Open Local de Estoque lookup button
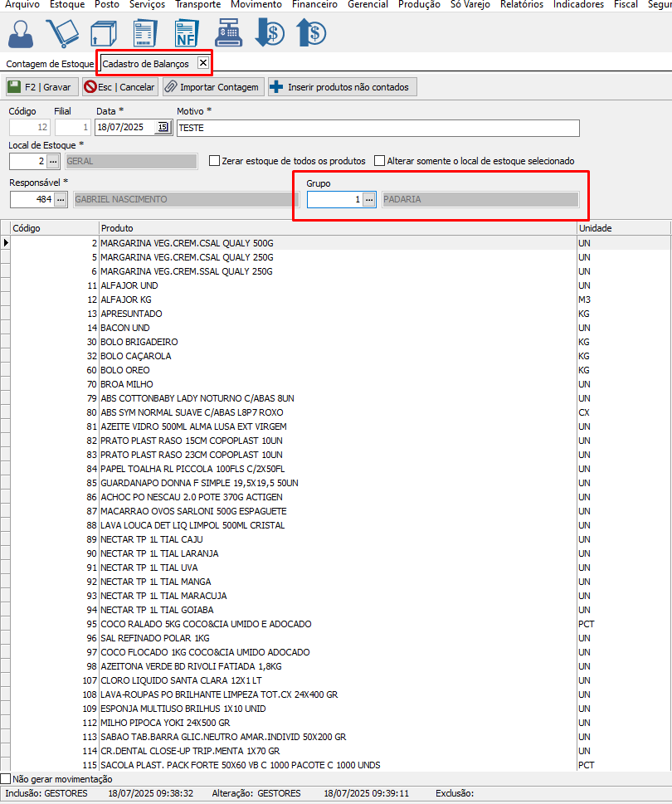672x804 pixels. 53,161
